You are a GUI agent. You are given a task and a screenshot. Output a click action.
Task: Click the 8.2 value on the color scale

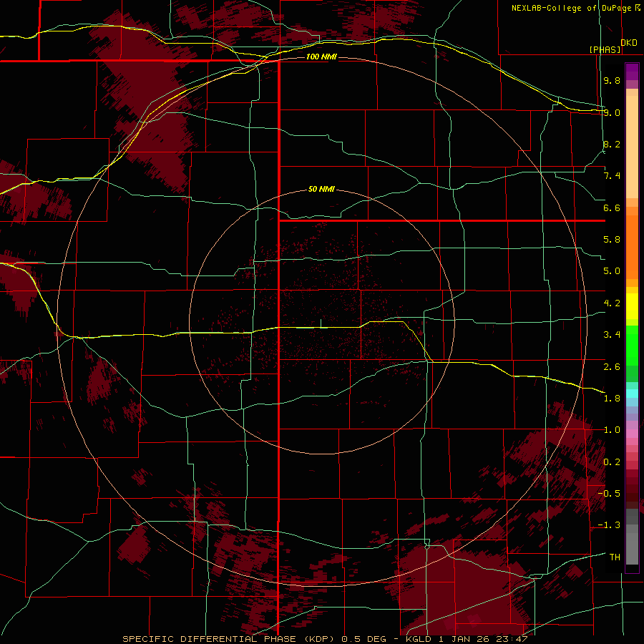click(x=612, y=144)
